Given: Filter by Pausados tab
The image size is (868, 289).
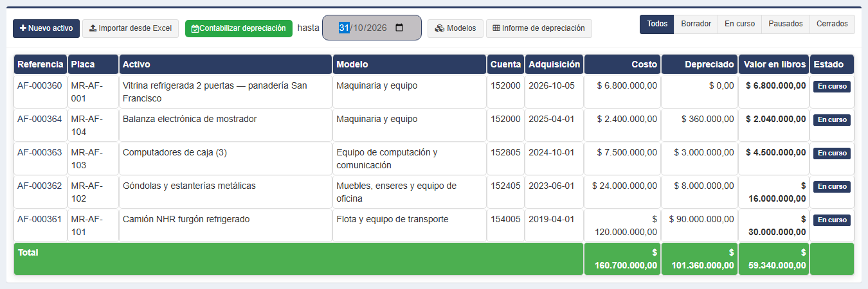Looking at the screenshot, I should [x=786, y=24].
